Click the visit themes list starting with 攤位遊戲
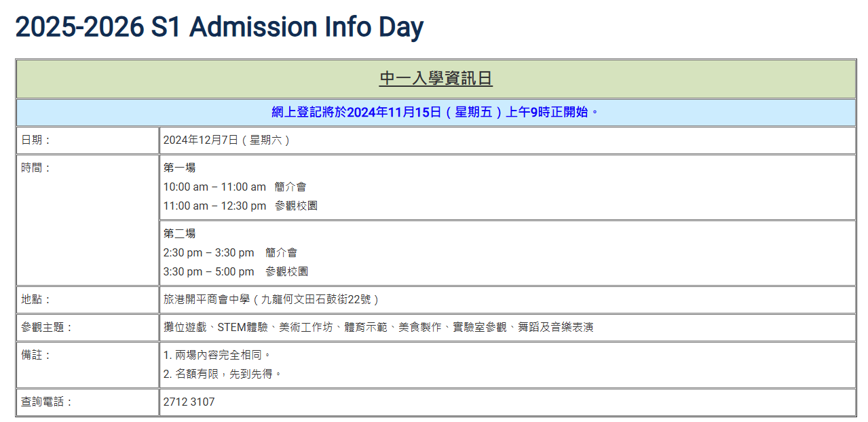Viewport: 868px width, 422px height. (379, 327)
